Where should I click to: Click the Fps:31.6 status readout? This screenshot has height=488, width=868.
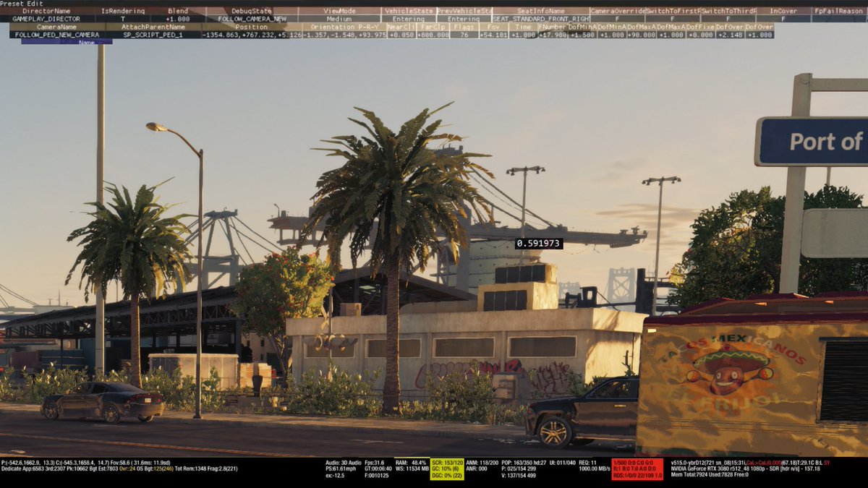click(376, 461)
